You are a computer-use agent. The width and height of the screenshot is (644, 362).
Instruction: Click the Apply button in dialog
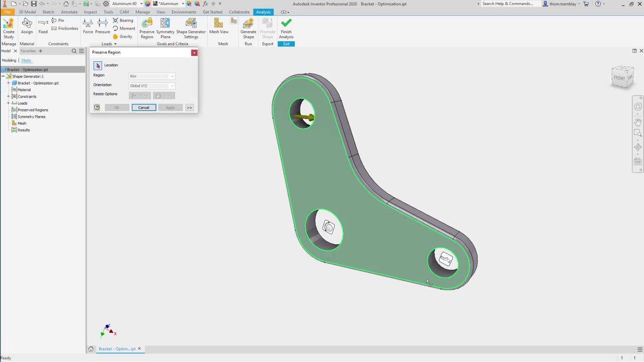coord(170,108)
